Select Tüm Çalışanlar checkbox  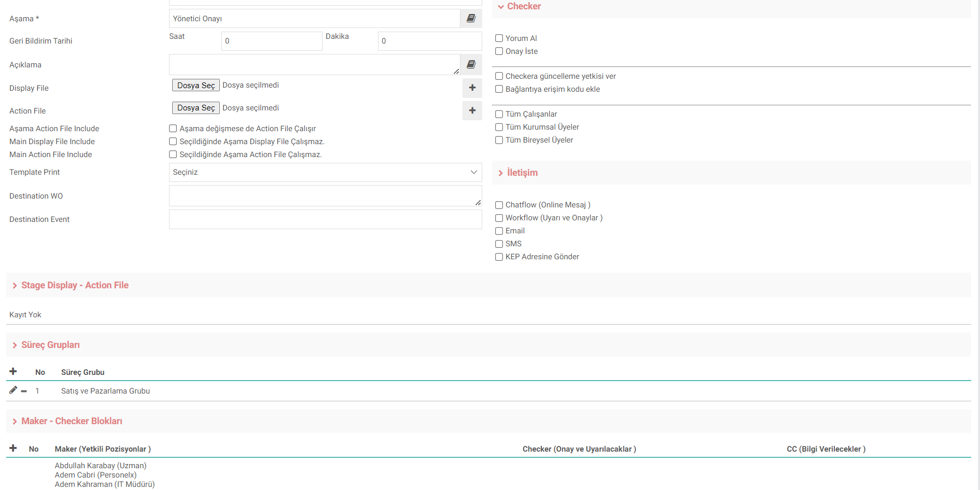[x=499, y=114]
